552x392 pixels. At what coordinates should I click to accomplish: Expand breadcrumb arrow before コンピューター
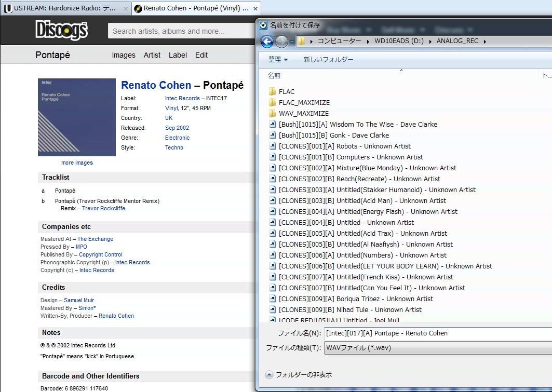point(311,42)
